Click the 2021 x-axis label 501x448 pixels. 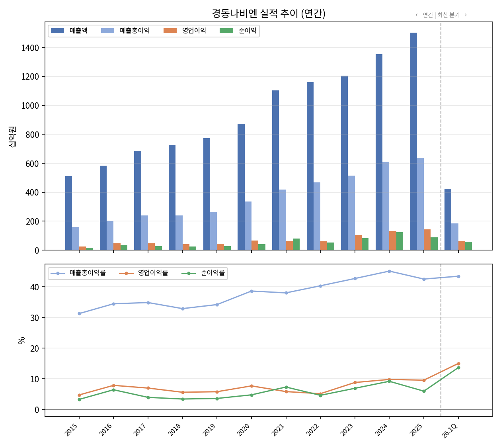(x=279, y=430)
